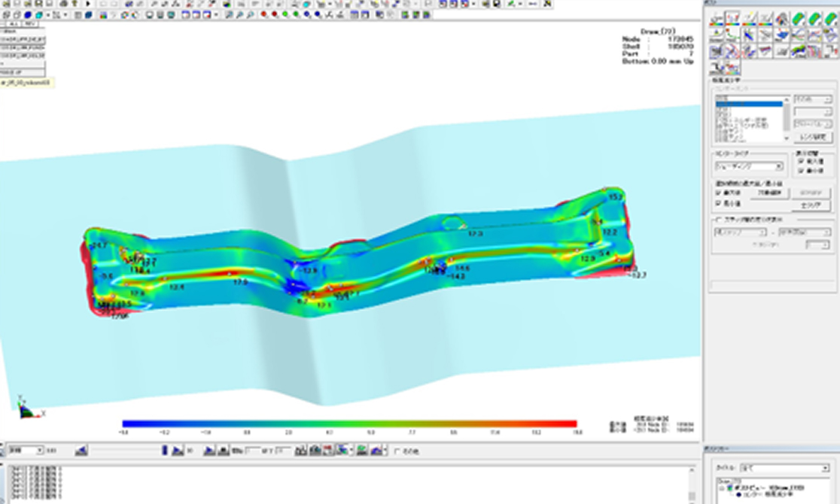Image resolution: width=840 pixels, height=504 pixels.
Task: Click the rewind-to-start icon left of the animation slider
Action: click(x=81, y=451)
